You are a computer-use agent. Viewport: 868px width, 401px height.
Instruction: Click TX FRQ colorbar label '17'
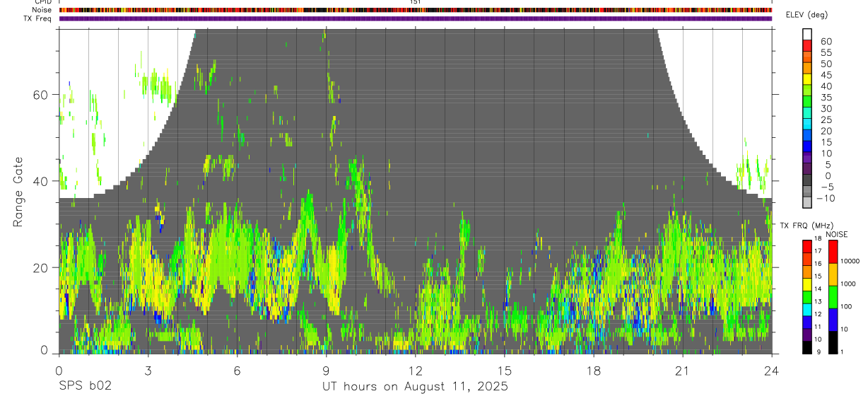pyautogui.click(x=817, y=251)
